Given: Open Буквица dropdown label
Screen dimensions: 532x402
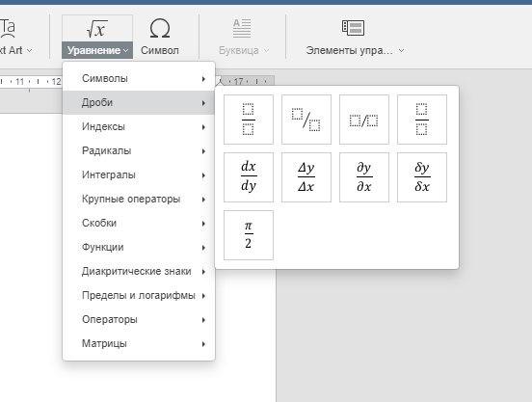Looking at the screenshot, I should point(244,50).
